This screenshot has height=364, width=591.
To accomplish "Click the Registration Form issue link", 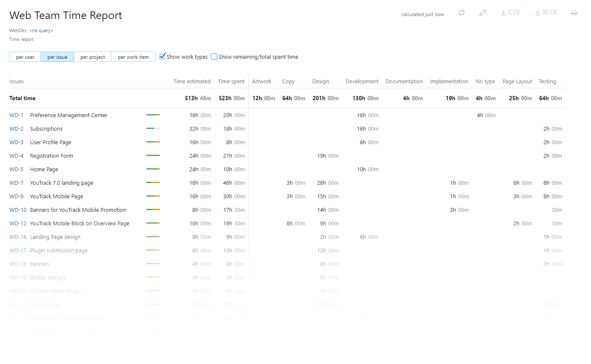I will (x=51, y=156).
